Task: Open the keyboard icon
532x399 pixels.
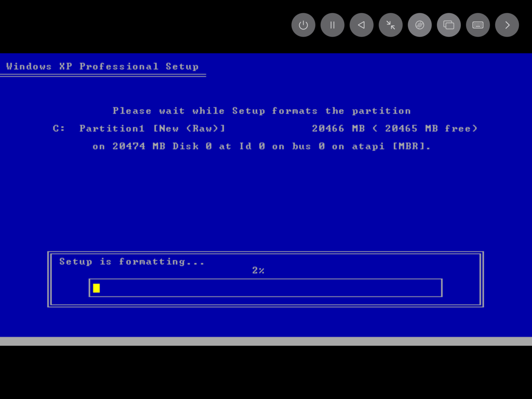Action: tap(478, 25)
